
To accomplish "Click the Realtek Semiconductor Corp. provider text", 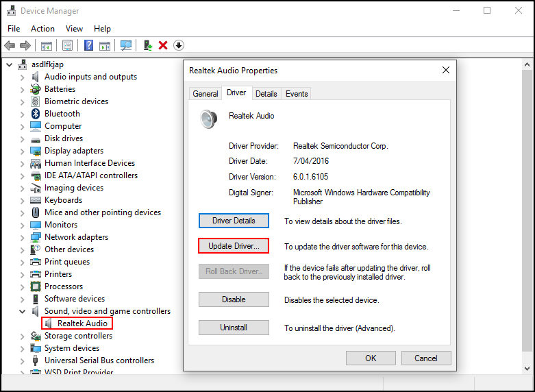I will 340,146.
